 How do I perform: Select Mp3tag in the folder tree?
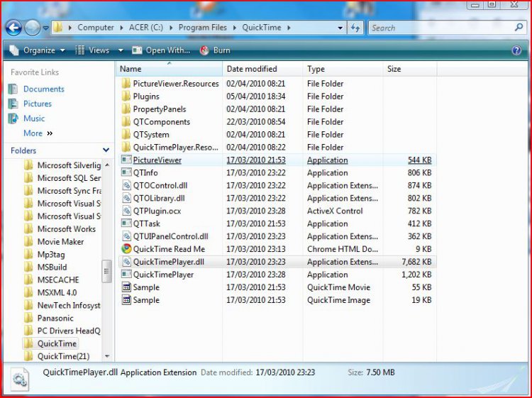tap(51, 255)
